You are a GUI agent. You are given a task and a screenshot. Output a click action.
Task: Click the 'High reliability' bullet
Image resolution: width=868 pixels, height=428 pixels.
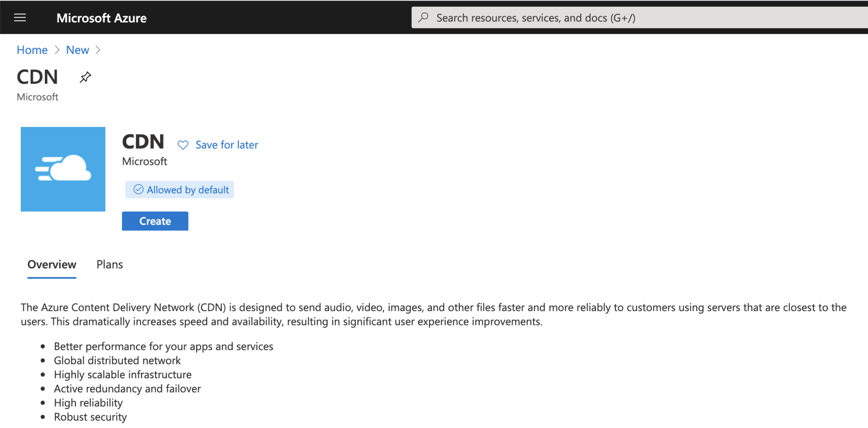tap(88, 403)
